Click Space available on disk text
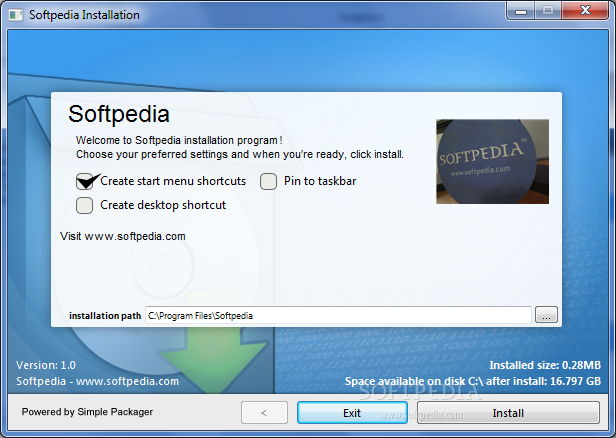This screenshot has width=616, height=438. pyautogui.click(x=473, y=381)
